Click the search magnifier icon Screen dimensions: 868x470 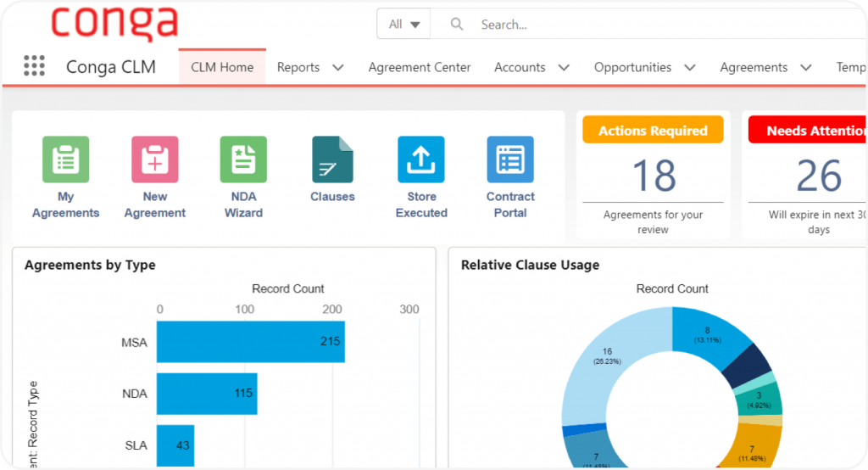point(457,25)
